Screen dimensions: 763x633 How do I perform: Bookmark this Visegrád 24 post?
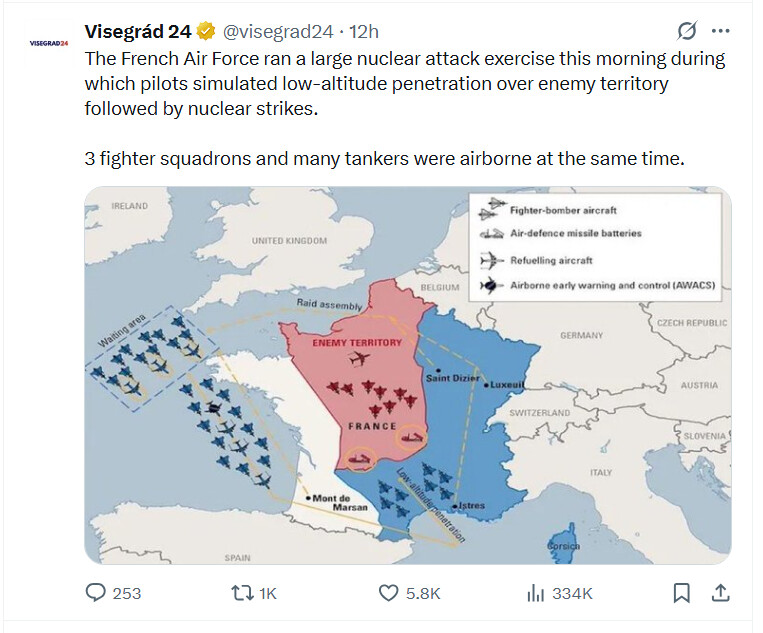pos(681,593)
